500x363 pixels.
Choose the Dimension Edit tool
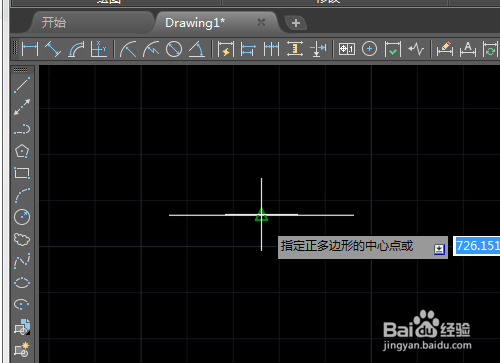pos(445,49)
